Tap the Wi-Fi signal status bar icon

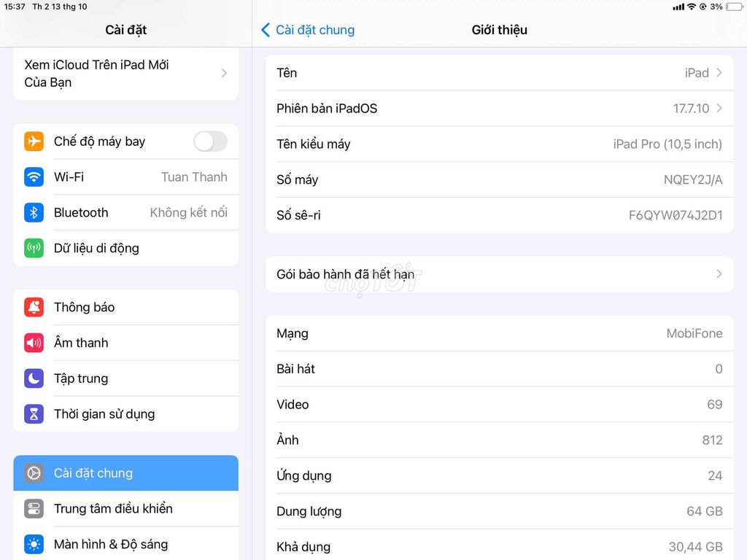(692, 7)
